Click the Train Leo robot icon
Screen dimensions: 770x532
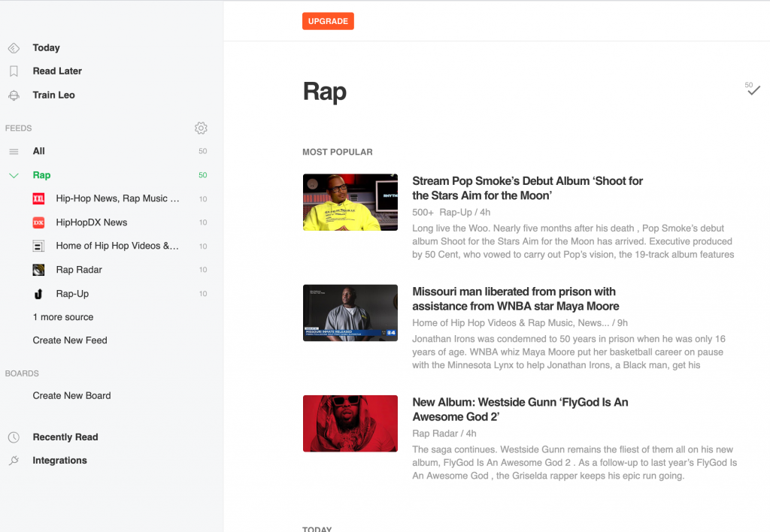click(x=14, y=95)
